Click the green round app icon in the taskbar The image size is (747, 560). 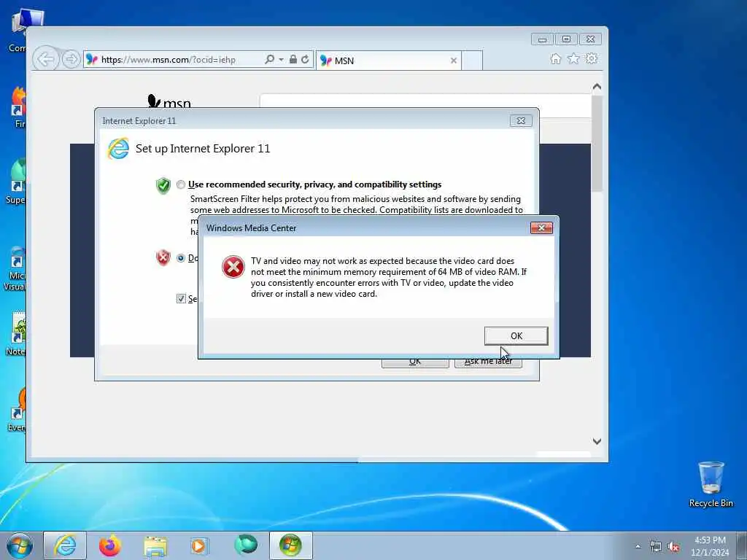[x=246, y=545]
